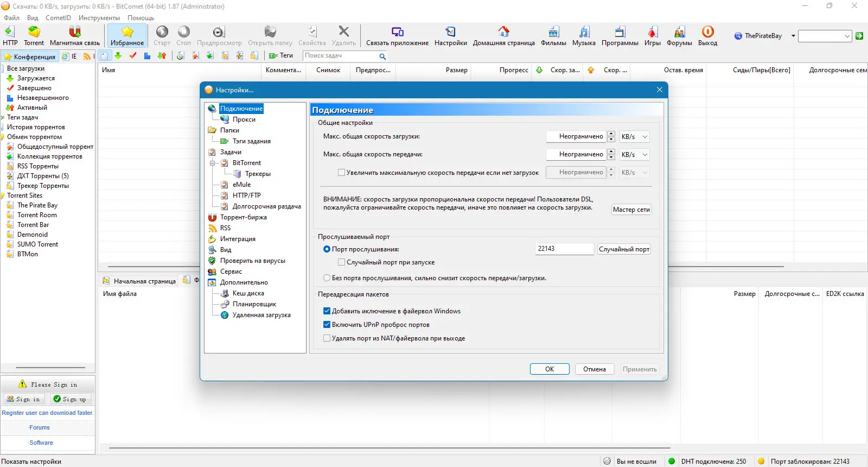Check Удалять порт из NAT/файервола при выходе

point(327,338)
